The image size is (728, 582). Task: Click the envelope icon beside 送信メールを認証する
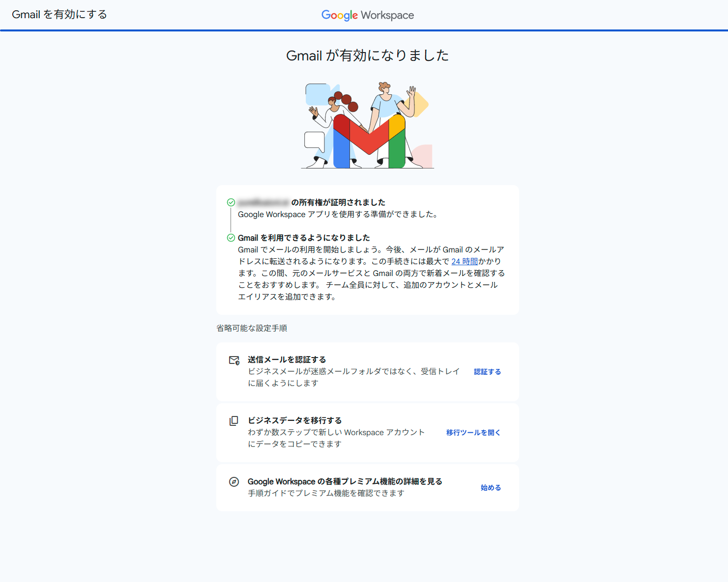234,360
